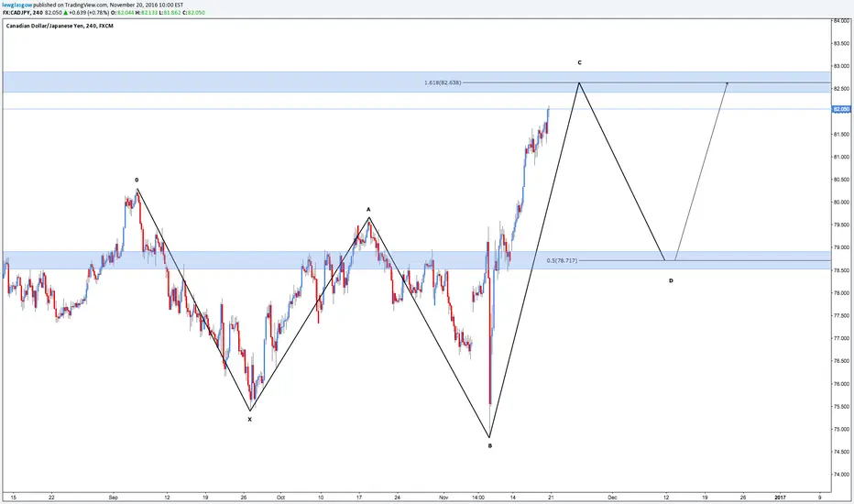
Task: Click the highlighted 82.050 price axis label
Action: (841, 110)
